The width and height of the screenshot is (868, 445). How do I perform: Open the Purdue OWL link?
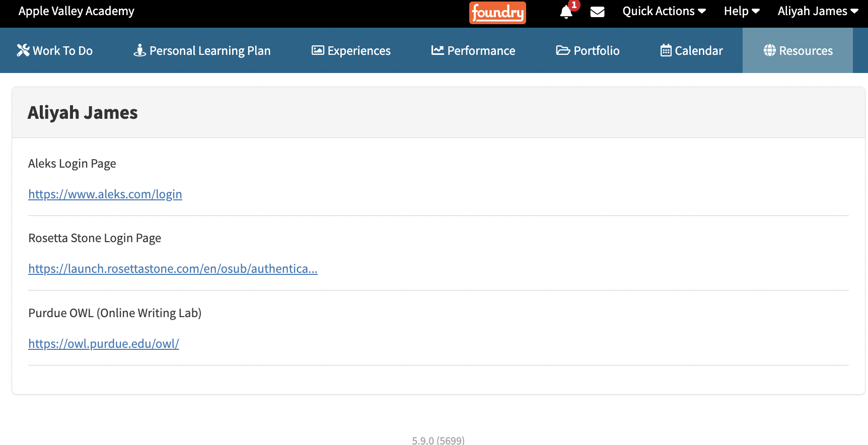click(104, 344)
